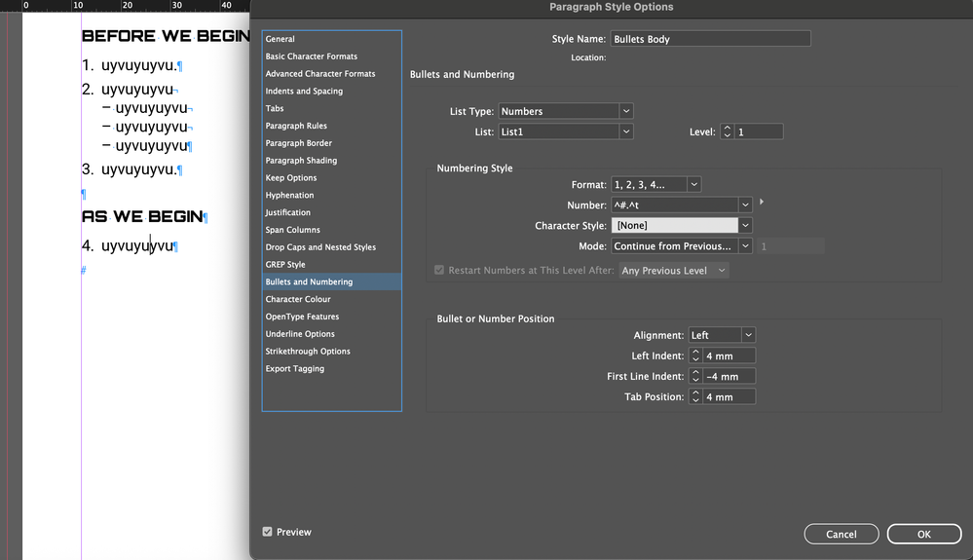Open Export Tagging section

pos(331,368)
